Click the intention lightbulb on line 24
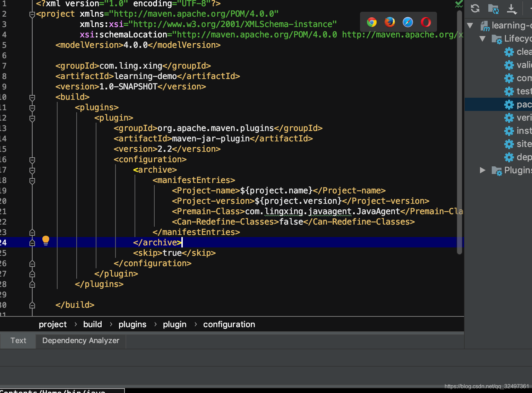 46,241
